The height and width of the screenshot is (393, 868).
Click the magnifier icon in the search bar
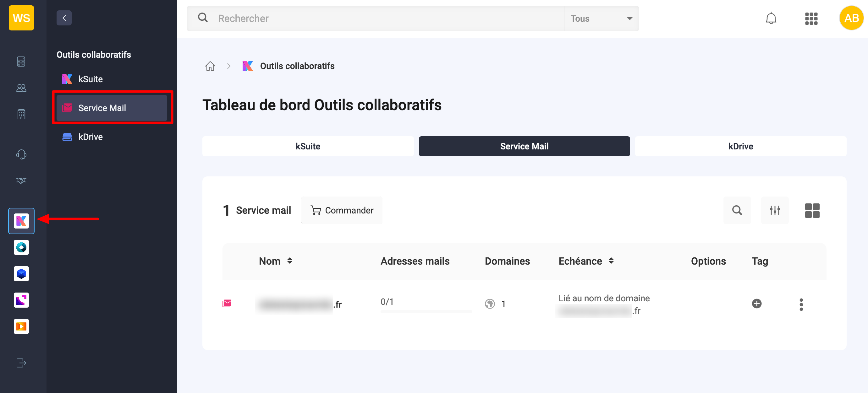click(x=203, y=18)
